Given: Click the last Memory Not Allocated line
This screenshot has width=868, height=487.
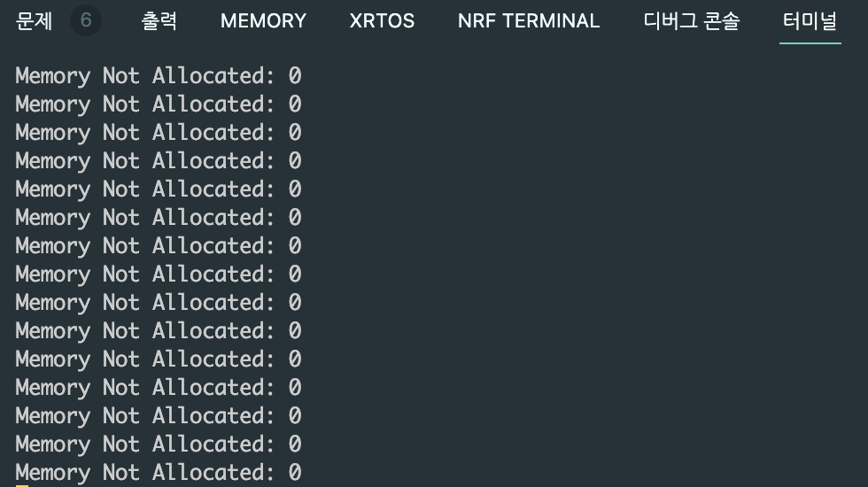Looking at the screenshot, I should click(159, 473).
